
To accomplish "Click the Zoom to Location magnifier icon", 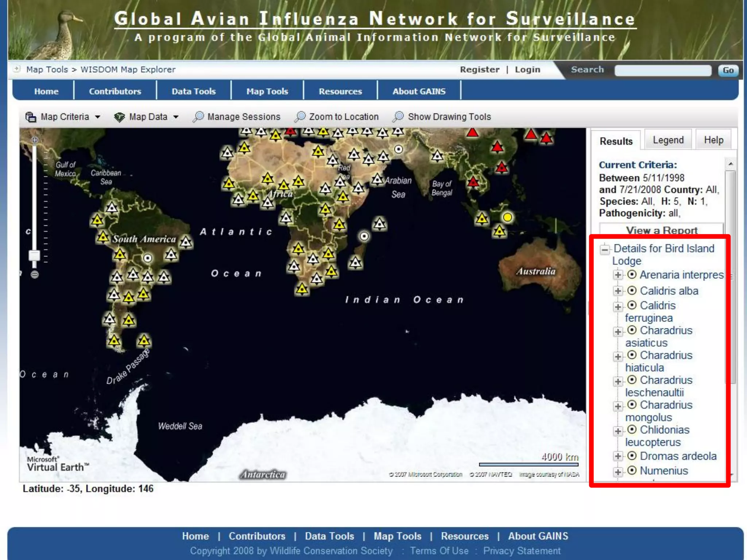I will (x=300, y=117).
